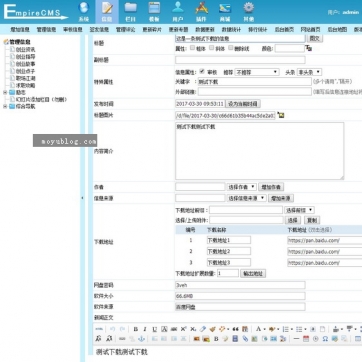Click the 输出地址 button
This screenshot has height=362, width=362.
[x=253, y=274]
